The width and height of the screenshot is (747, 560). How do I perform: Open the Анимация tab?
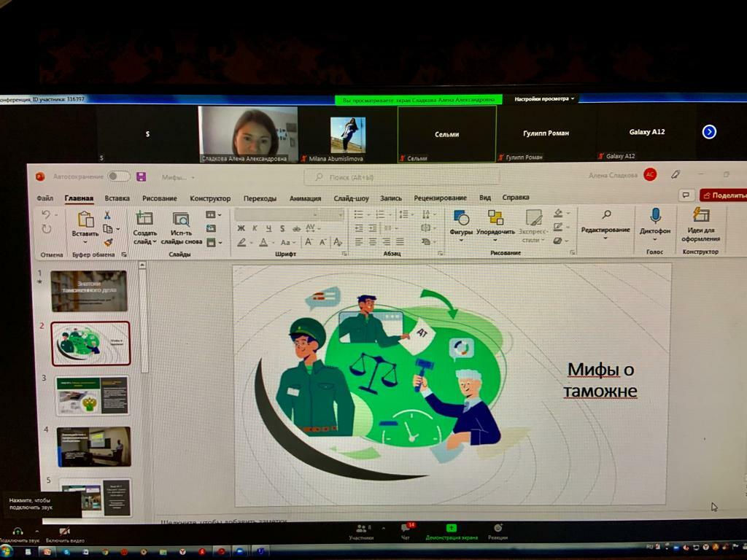306,198
